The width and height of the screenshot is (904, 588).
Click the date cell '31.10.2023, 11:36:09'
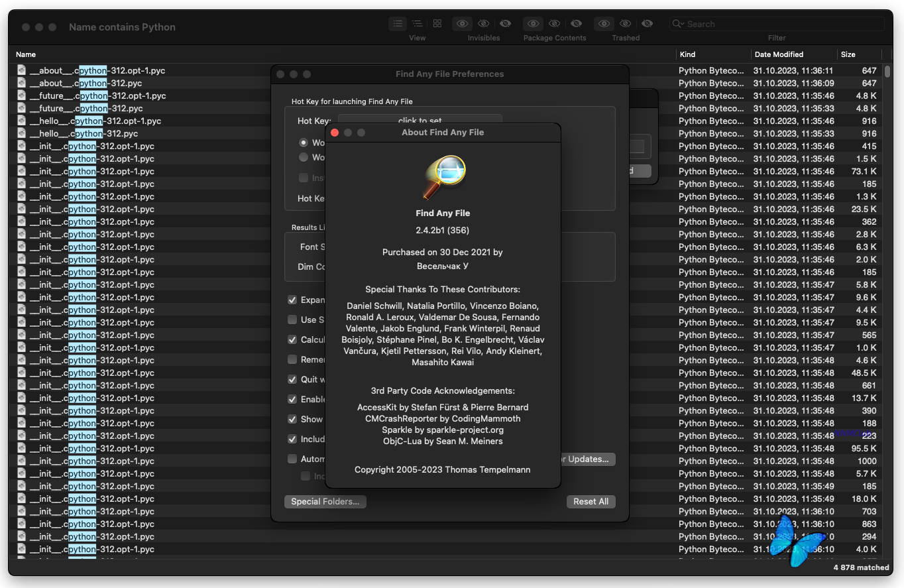(793, 83)
